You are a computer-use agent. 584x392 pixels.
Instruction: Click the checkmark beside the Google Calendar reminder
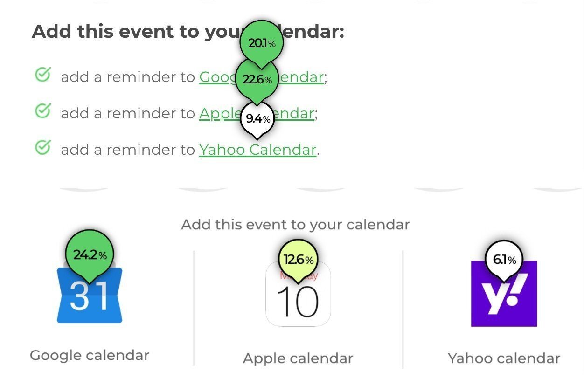42,75
